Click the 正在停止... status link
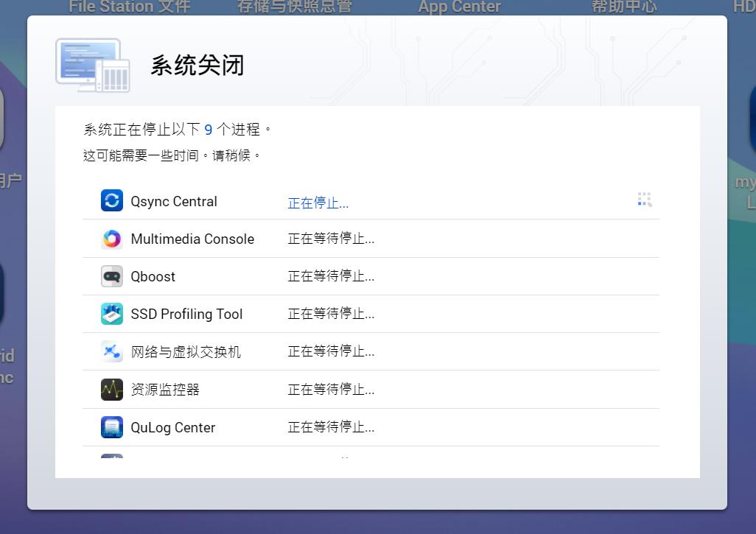The width and height of the screenshot is (756, 534). click(x=318, y=203)
